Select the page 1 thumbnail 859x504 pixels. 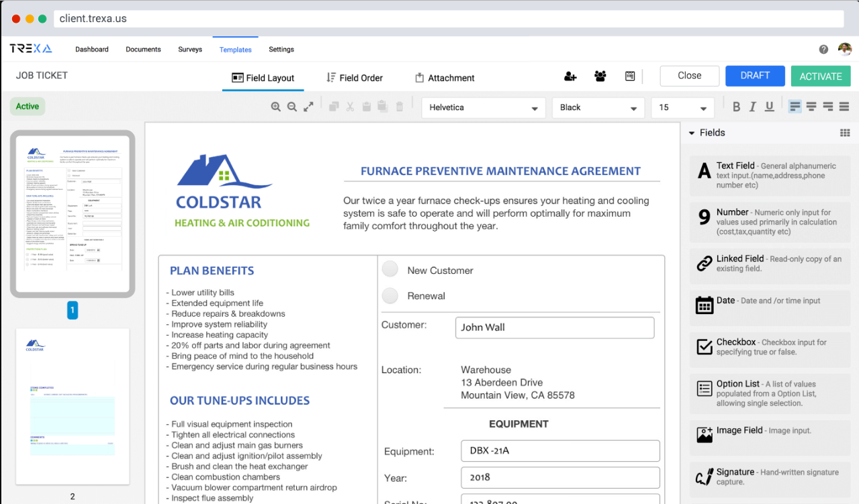pyautogui.click(x=73, y=213)
